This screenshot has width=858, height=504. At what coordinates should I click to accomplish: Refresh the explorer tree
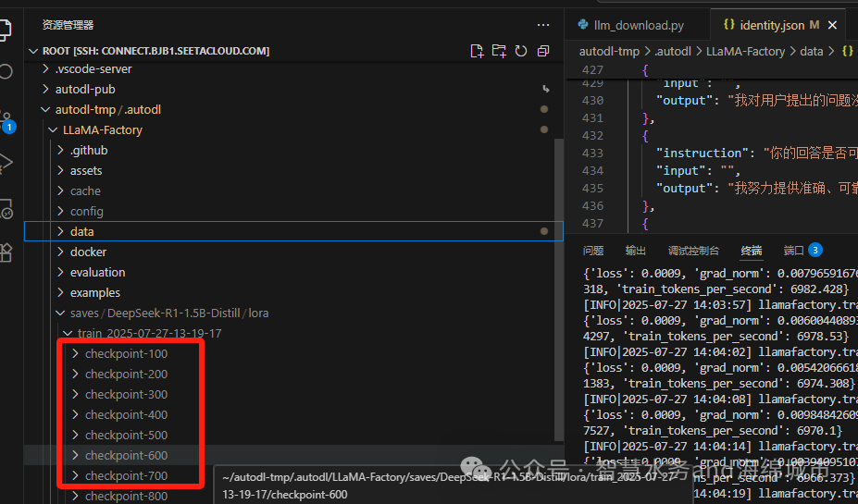point(521,51)
